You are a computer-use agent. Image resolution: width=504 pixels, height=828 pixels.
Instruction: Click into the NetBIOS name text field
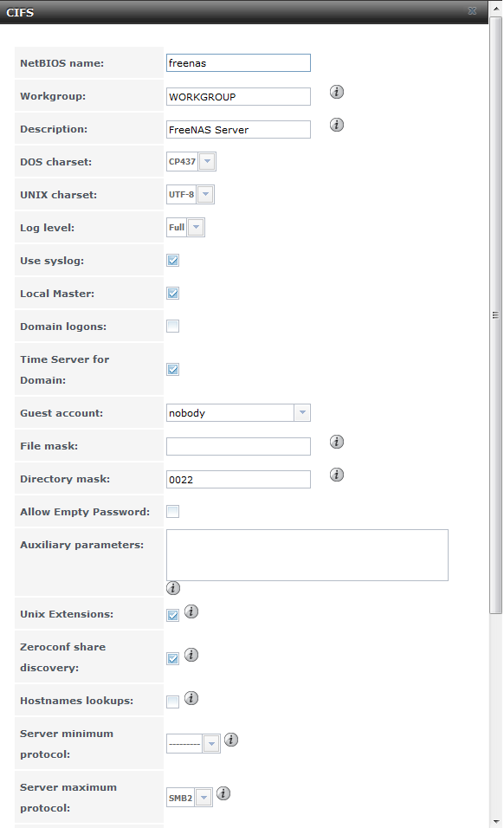point(238,63)
